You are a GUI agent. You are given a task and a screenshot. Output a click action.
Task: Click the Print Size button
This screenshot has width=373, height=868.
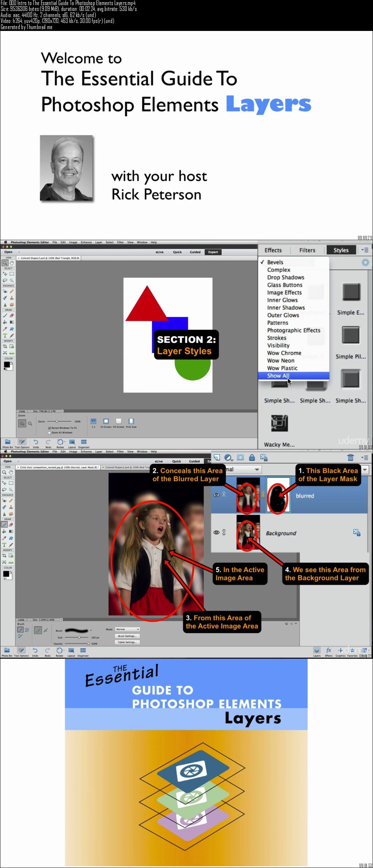[131, 423]
